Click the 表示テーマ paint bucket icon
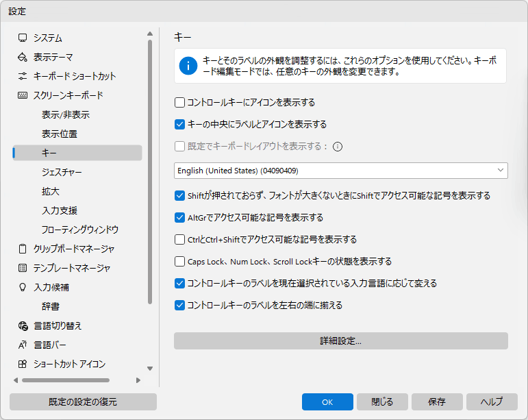The image size is (528, 420). click(23, 57)
